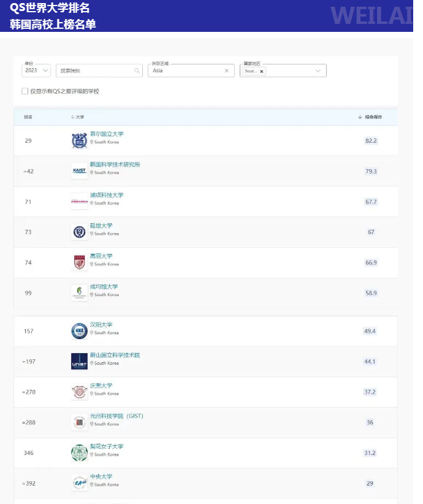Click the Sungkyunkwan University logo

click(80, 293)
